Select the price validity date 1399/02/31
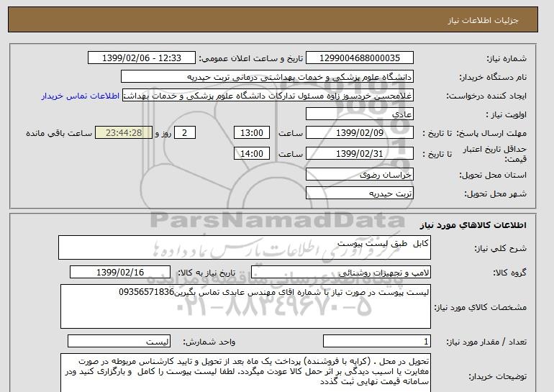554x392 pixels. coord(360,154)
